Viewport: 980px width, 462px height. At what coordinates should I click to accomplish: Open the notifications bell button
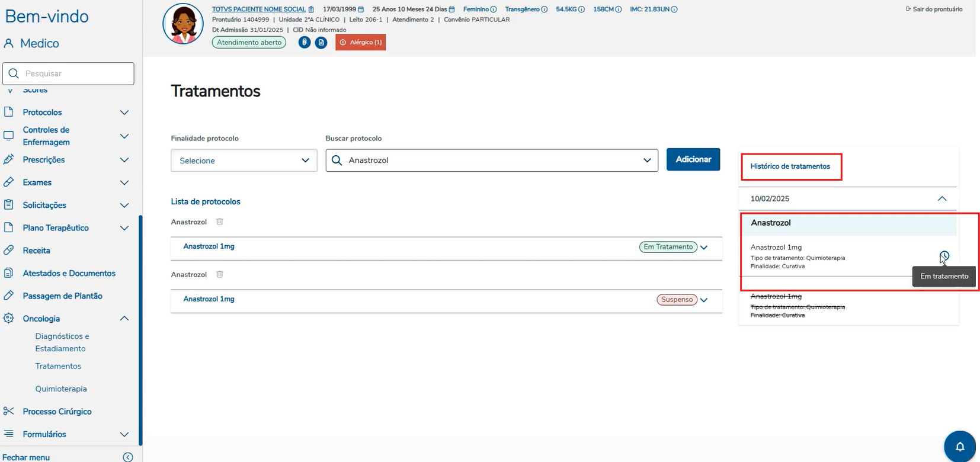pyautogui.click(x=960, y=447)
